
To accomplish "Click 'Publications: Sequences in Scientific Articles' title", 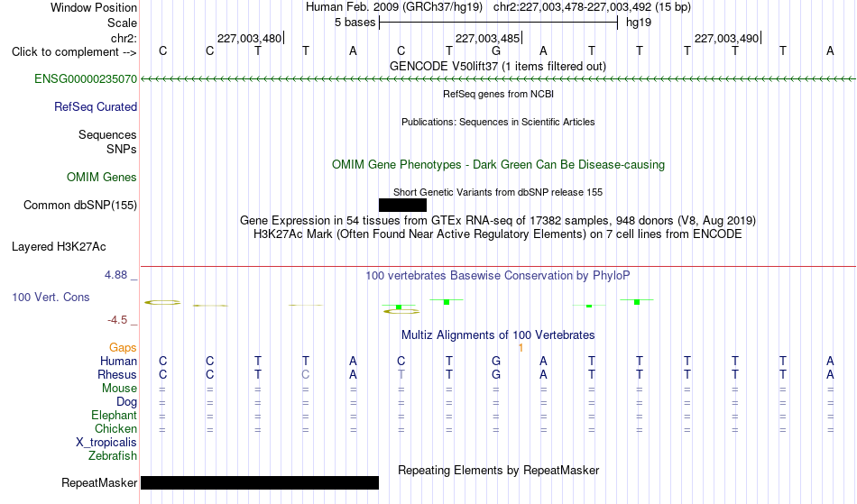I will (x=498, y=122).
